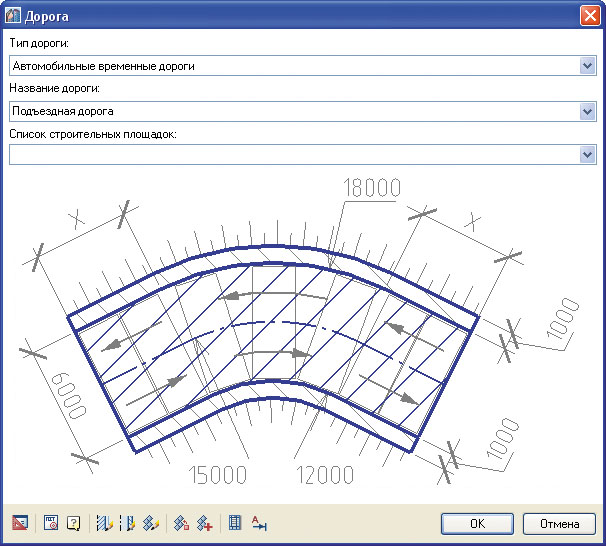Open the GOST standards reference icon
606x546 pixels.
[51, 523]
